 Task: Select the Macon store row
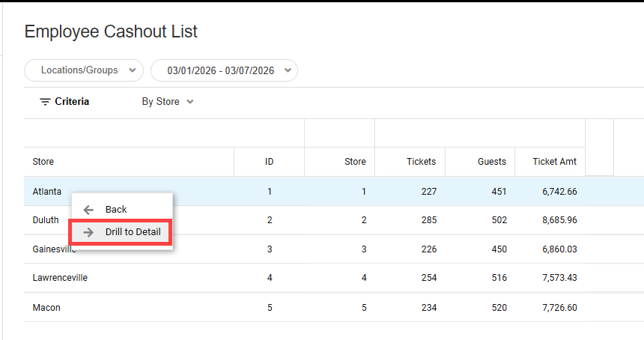pyautogui.click(x=46, y=308)
